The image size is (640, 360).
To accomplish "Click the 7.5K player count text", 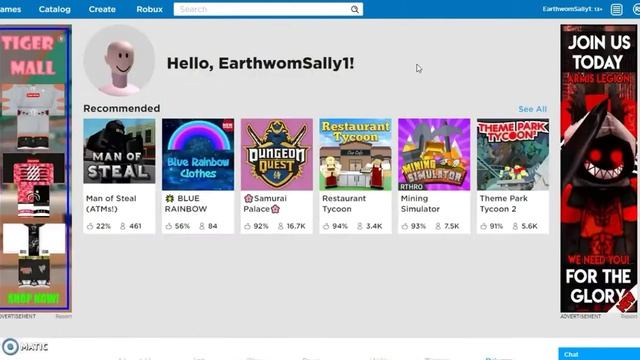I will click(x=451, y=226).
